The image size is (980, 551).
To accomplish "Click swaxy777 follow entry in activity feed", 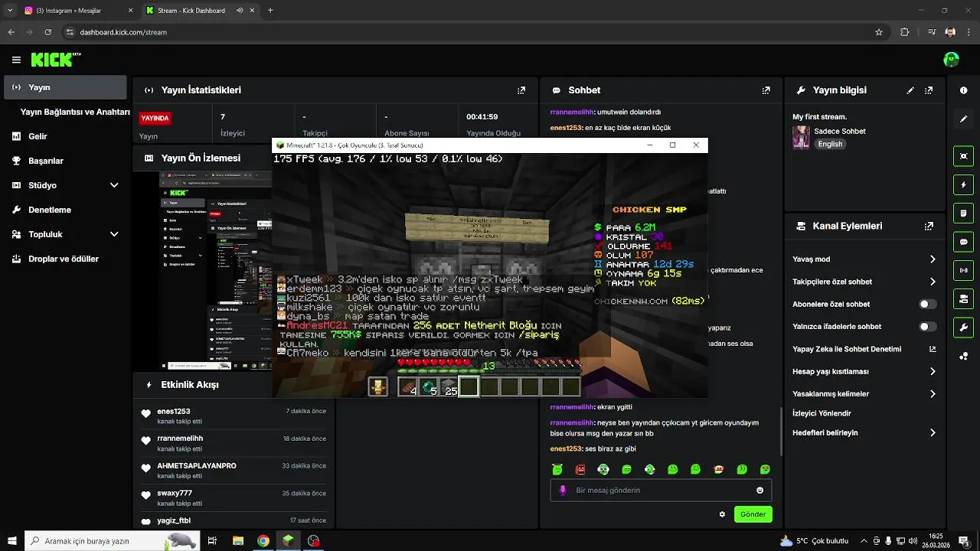I will (x=234, y=497).
